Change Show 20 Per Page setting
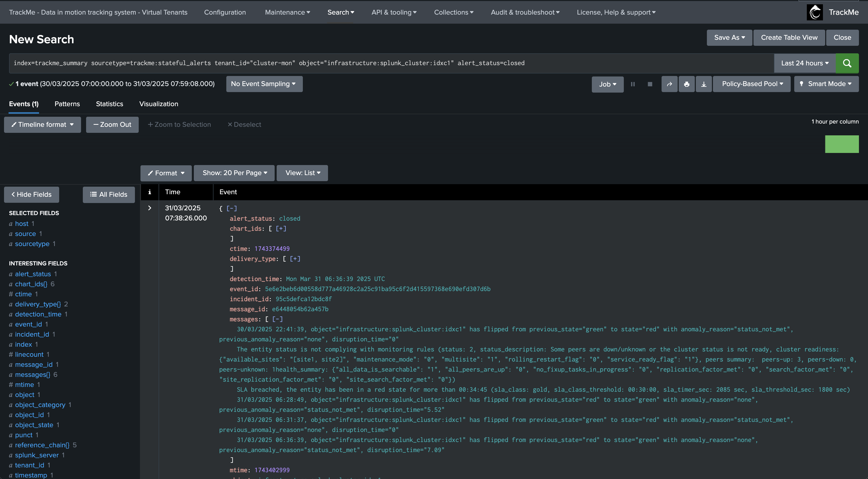868x479 pixels. tap(234, 173)
